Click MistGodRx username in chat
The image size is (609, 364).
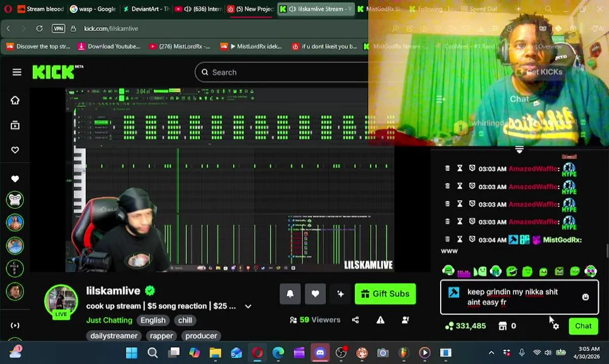562,240
